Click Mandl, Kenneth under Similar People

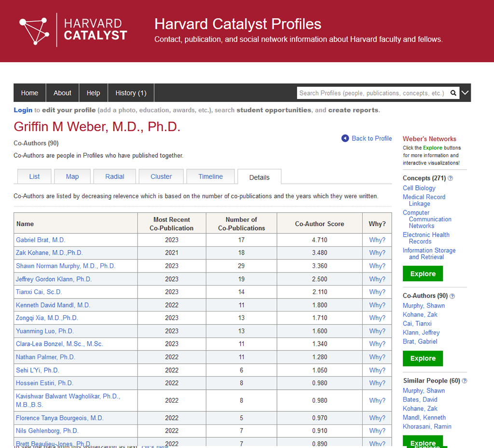point(425,418)
